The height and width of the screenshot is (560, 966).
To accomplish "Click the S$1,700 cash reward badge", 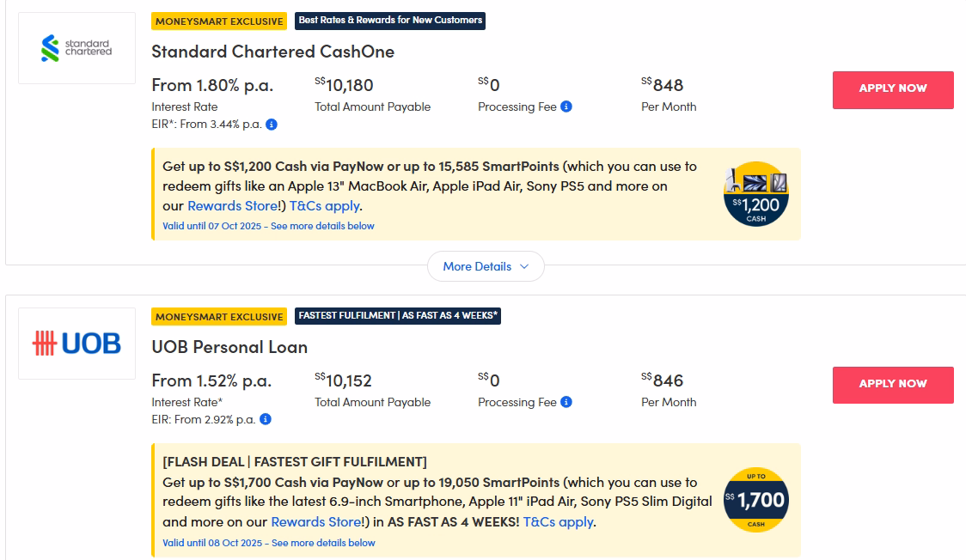I will (756, 500).
